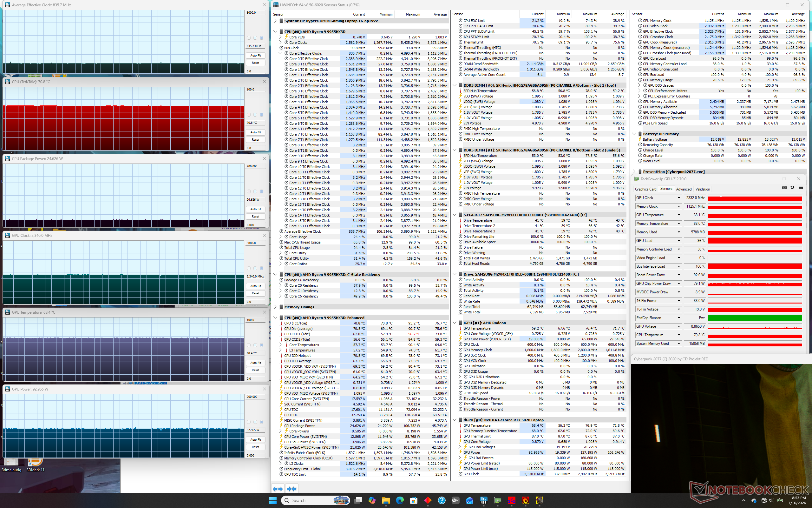Open File Explorer from the taskbar
Viewport: 812px width, 508px height.
[x=386, y=500]
